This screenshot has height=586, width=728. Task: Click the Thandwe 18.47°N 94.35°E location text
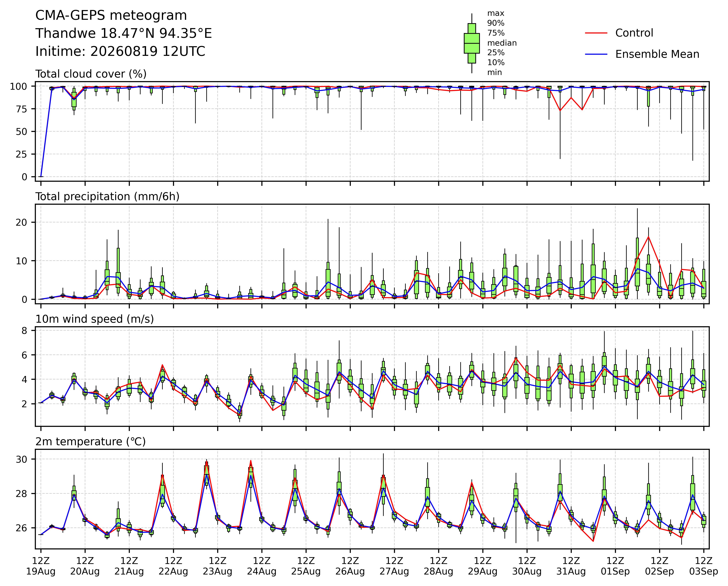[124, 34]
